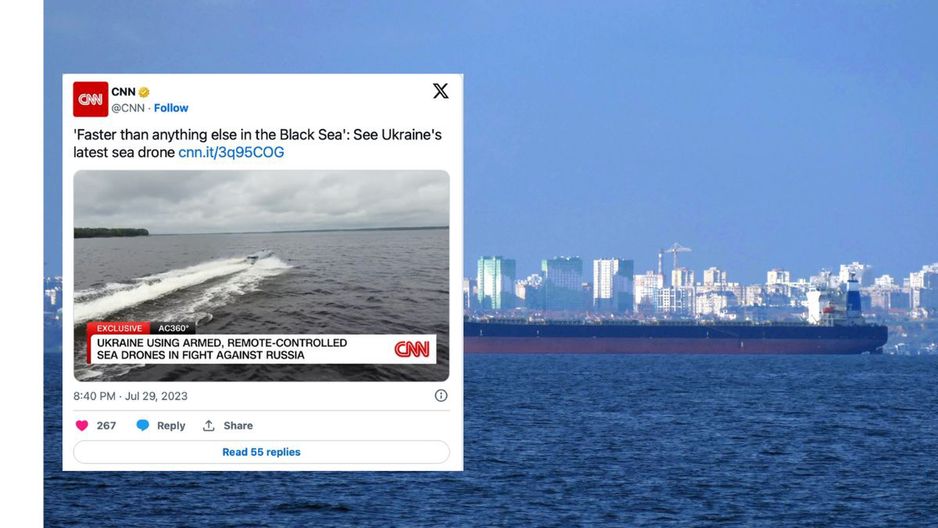The width and height of the screenshot is (938, 528).
Task: Click the tweet text about Black Sea
Action: [257, 144]
